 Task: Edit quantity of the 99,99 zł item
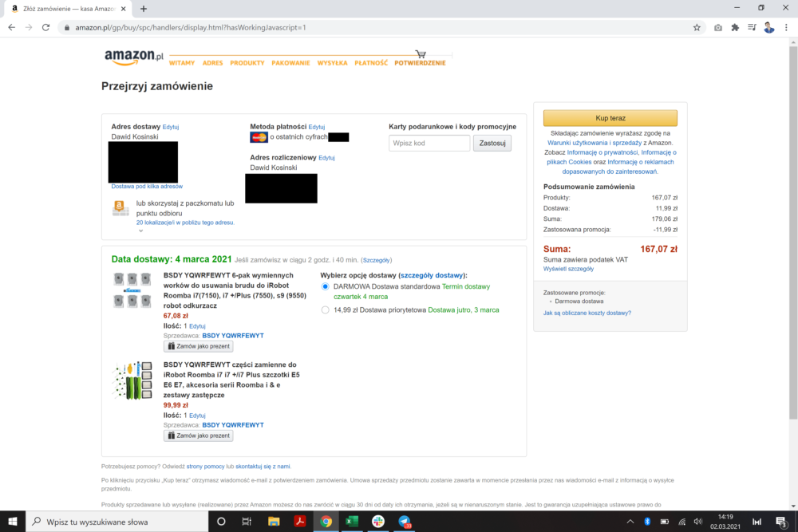click(197, 416)
